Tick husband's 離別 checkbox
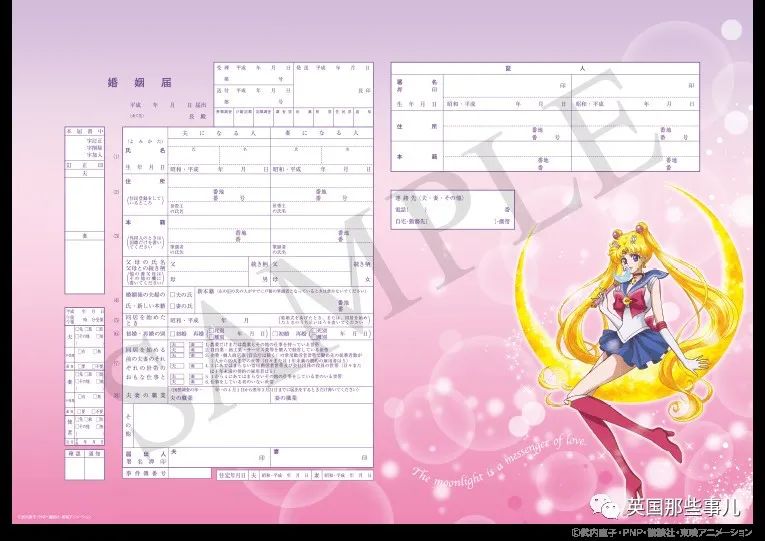Viewport: 765px width, 541px height. pyautogui.click(x=210, y=337)
